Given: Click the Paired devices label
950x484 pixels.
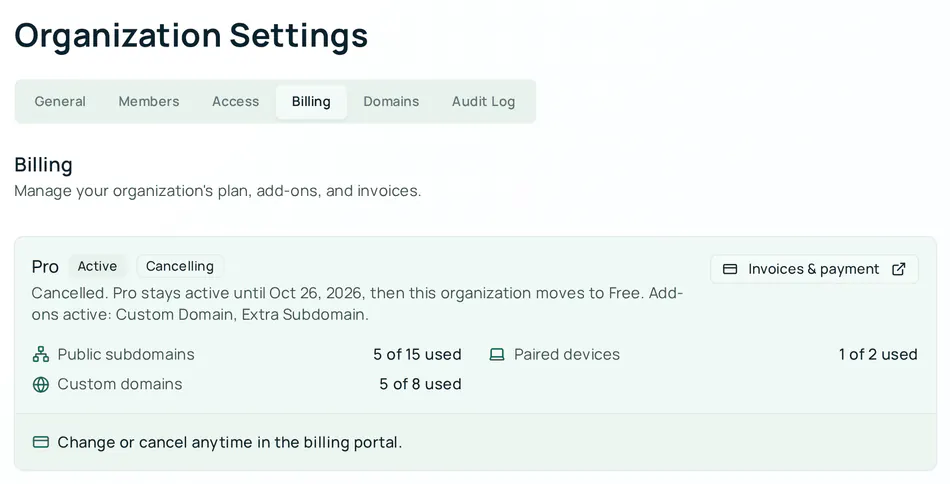Looking at the screenshot, I should click(567, 354).
